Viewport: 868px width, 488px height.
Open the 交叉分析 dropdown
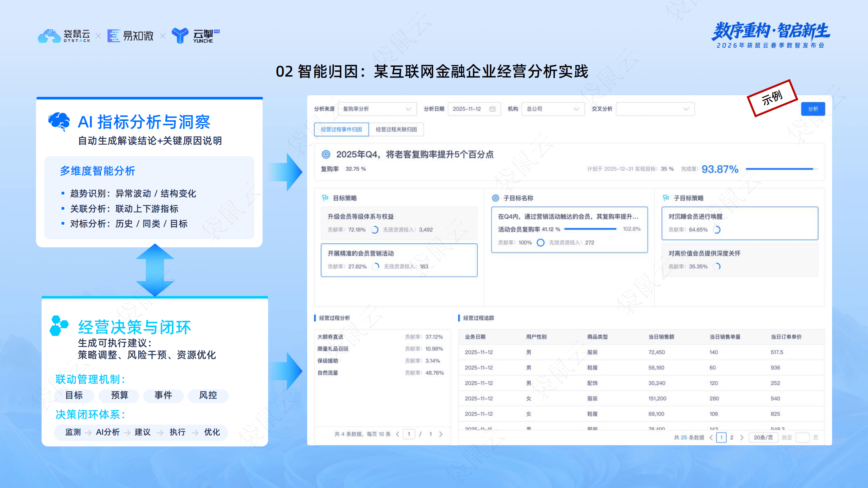pyautogui.click(x=655, y=109)
